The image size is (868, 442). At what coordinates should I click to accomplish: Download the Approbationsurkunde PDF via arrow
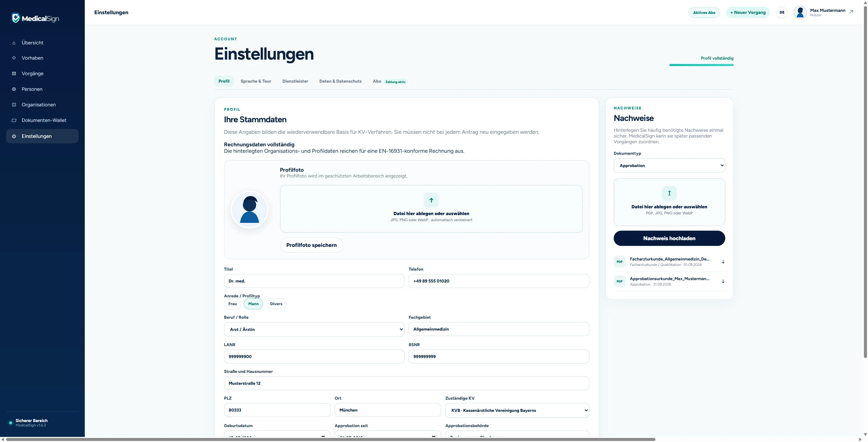[x=723, y=281]
